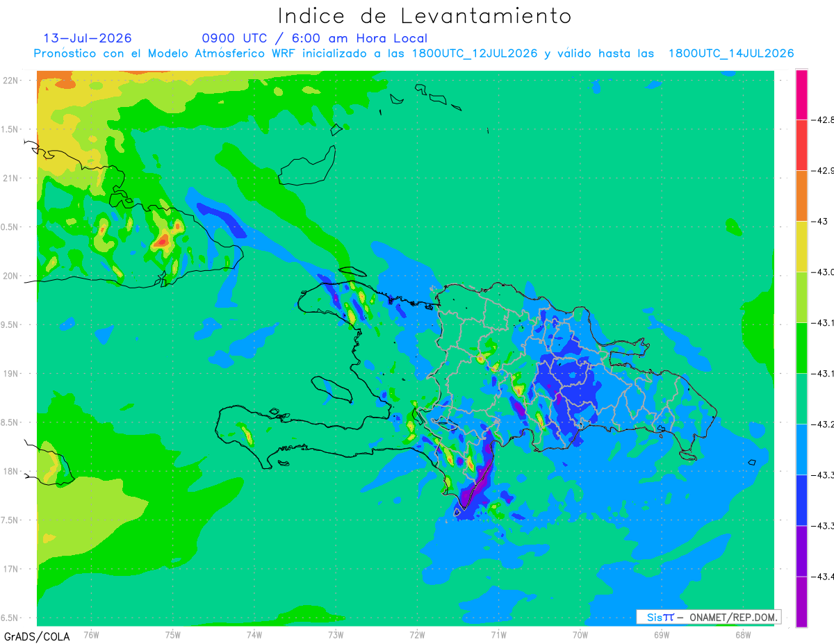Select the date text "13-Jul-2026"

[88, 38]
